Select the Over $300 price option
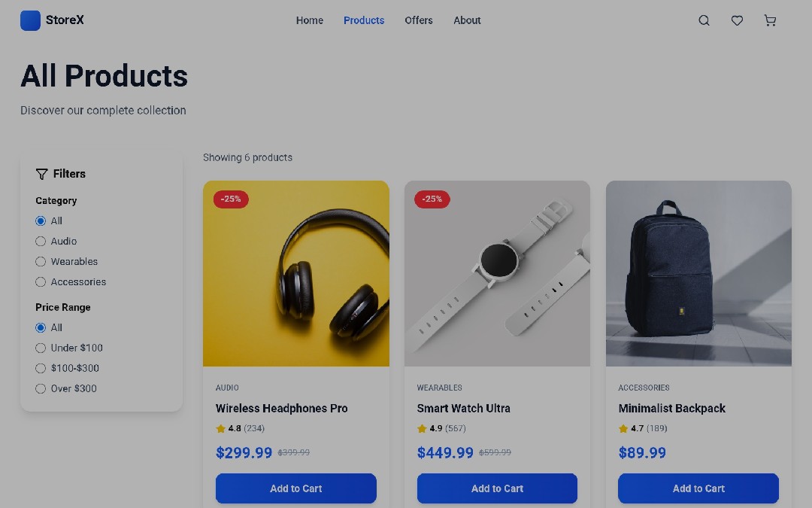 point(41,388)
